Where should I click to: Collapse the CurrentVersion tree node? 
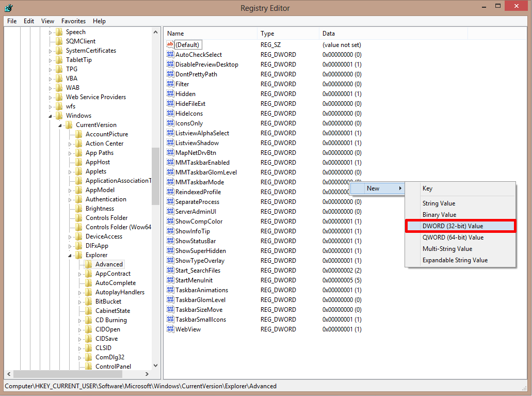tap(60, 125)
